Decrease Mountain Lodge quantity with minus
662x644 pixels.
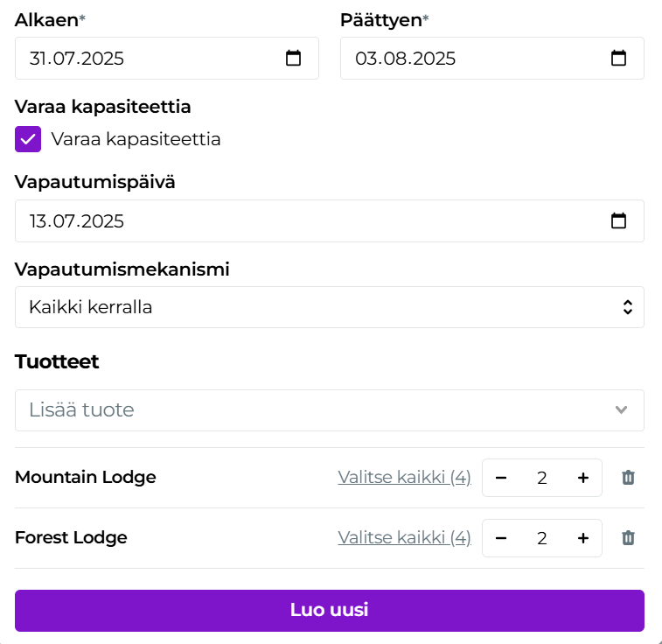click(x=501, y=478)
